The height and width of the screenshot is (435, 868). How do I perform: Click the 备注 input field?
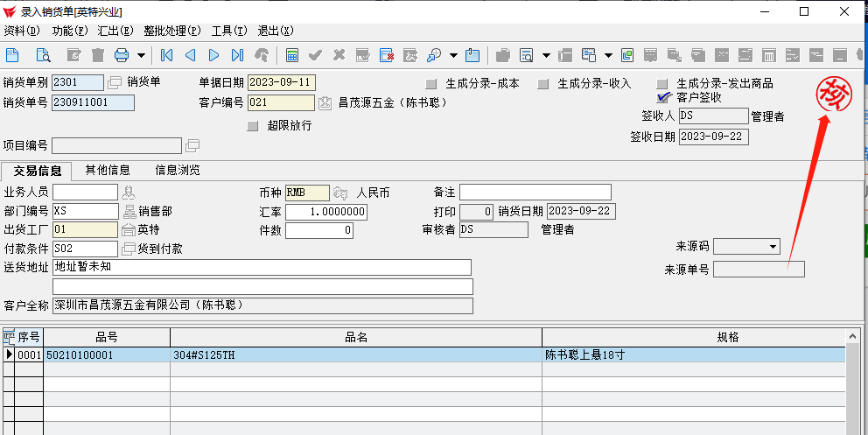(x=535, y=192)
